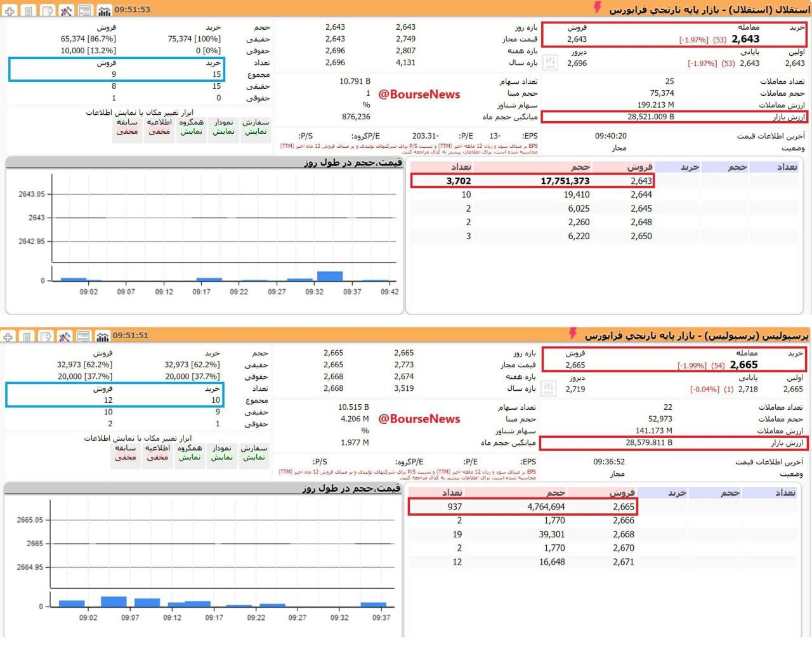Click tallest volume bar near 09:32 in Esteghlal chart
The width and height of the screenshot is (812, 649).
click(329, 276)
